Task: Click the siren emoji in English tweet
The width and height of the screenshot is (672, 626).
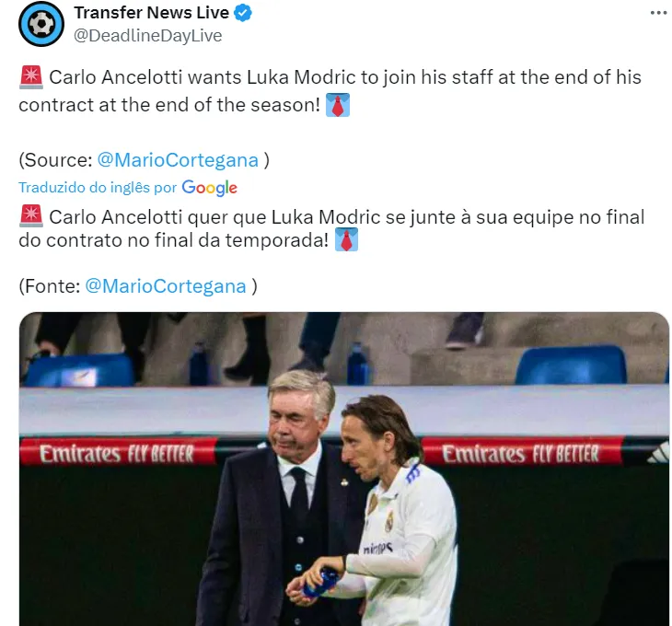Action: click(31, 77)
